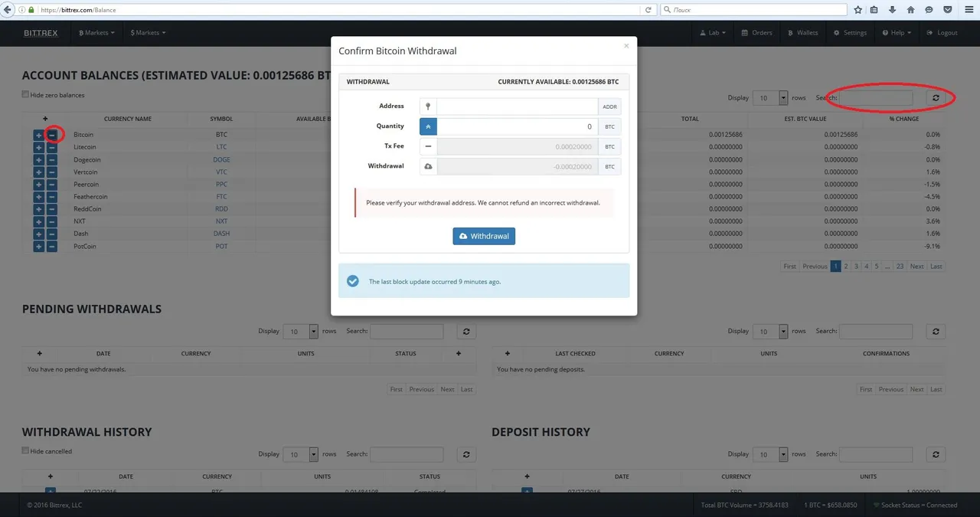Reload the page using the address bar reload icon

tap(648, 10)
